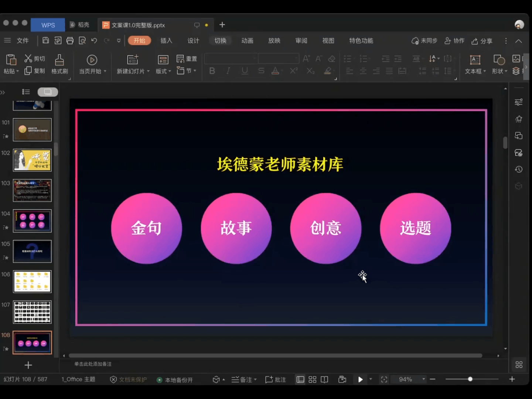This screenshot has height=399, width=532.
Task: Insert a 文本框 text box
Action: (475, 64)
